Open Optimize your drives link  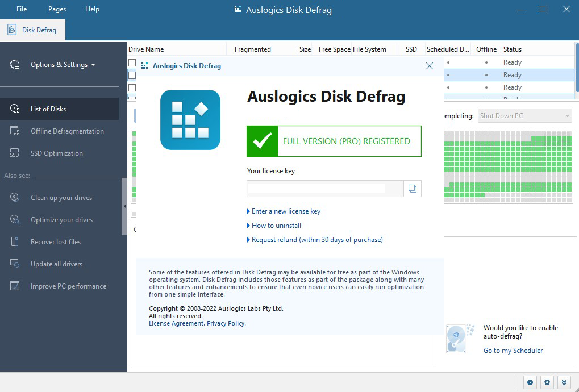[x=62, y=220]
